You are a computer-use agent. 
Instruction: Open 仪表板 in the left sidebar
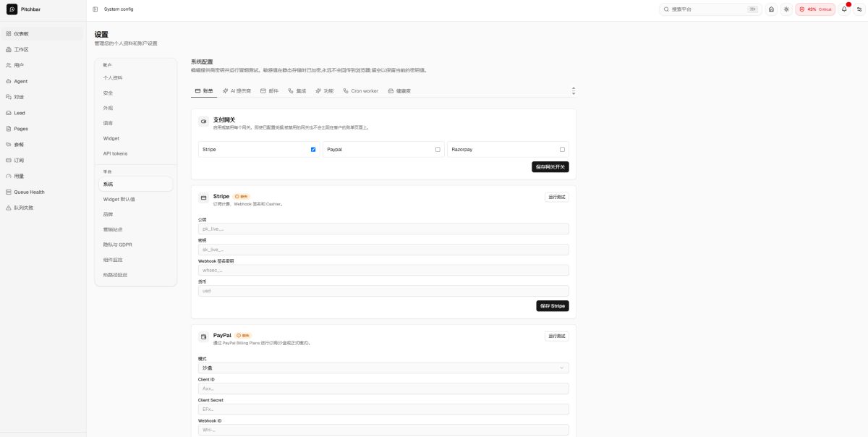[43, 34]
